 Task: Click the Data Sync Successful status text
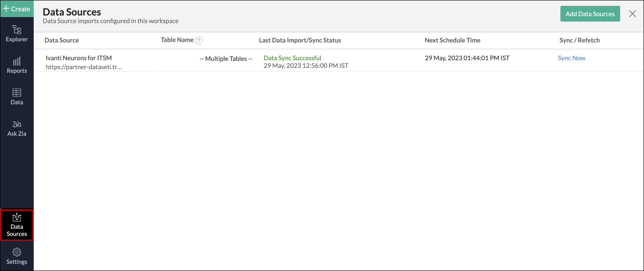tap(292, 58)
